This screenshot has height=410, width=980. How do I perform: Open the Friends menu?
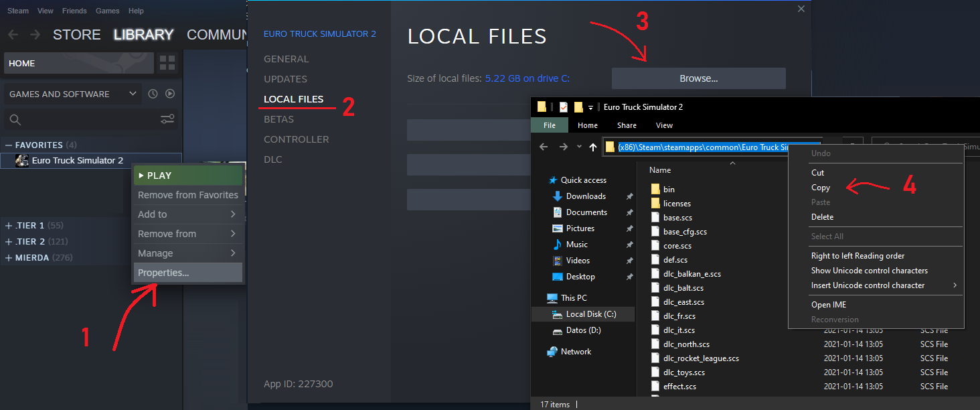(74, 11)
